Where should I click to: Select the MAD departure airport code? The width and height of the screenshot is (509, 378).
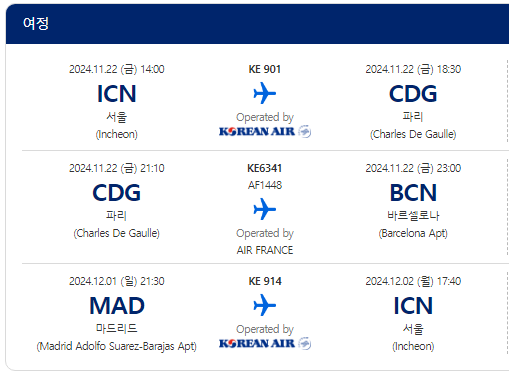tap(117, 306)
